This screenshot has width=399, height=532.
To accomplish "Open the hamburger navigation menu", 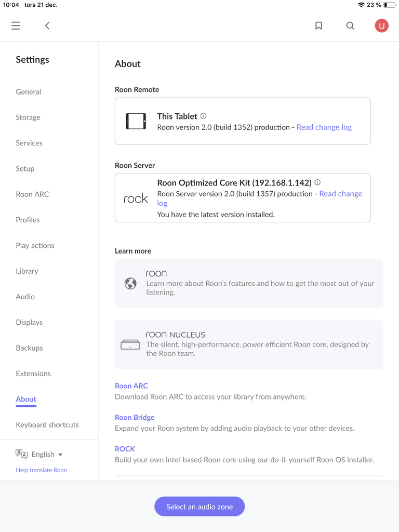I will point(16,26).
